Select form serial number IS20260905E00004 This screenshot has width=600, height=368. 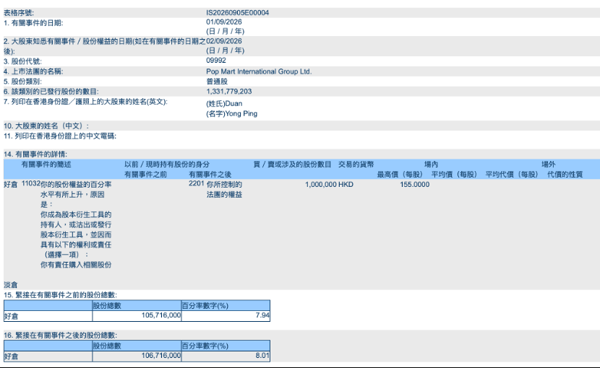[x=237, y=13]
